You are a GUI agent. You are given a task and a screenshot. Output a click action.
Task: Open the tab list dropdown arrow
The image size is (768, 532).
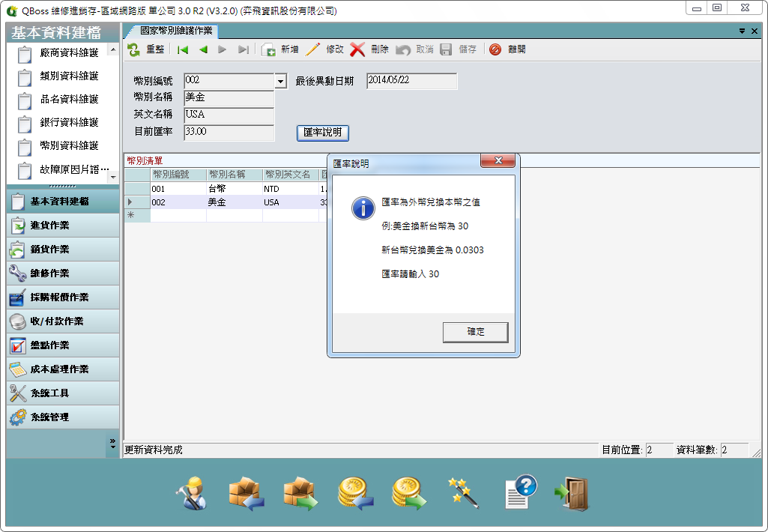742,31
